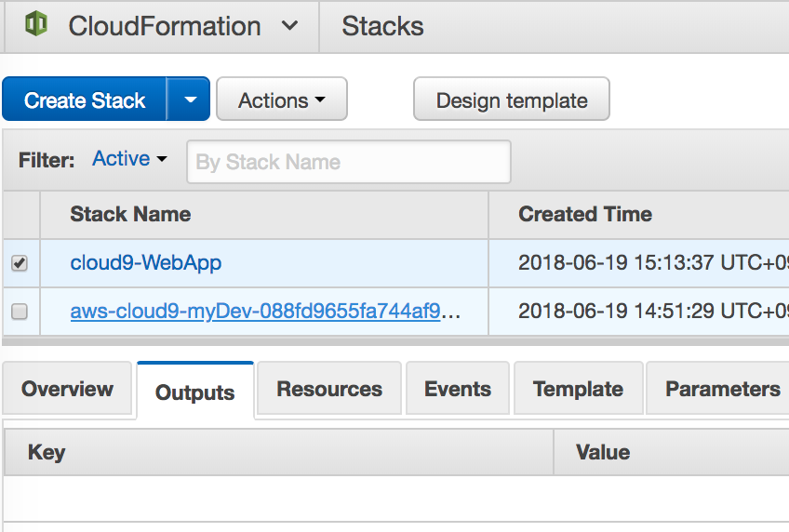Switch to the Resources tab
The image size is (789, 532).
point(329,389)
